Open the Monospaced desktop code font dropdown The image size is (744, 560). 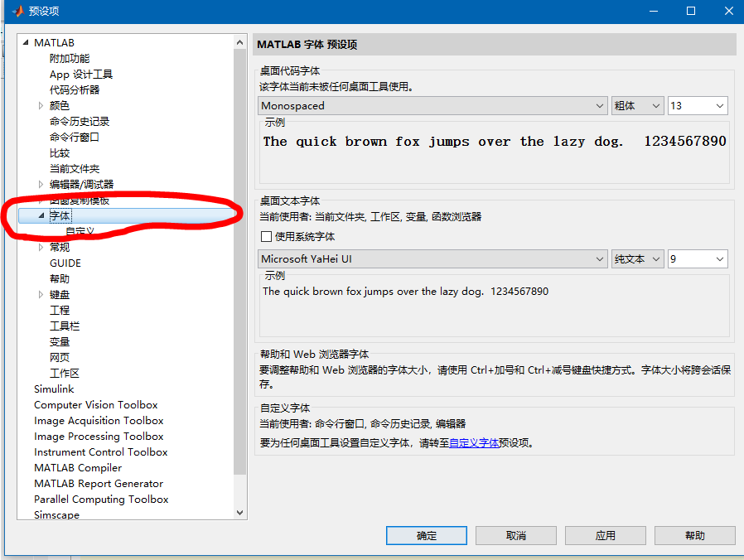[601, 105]
